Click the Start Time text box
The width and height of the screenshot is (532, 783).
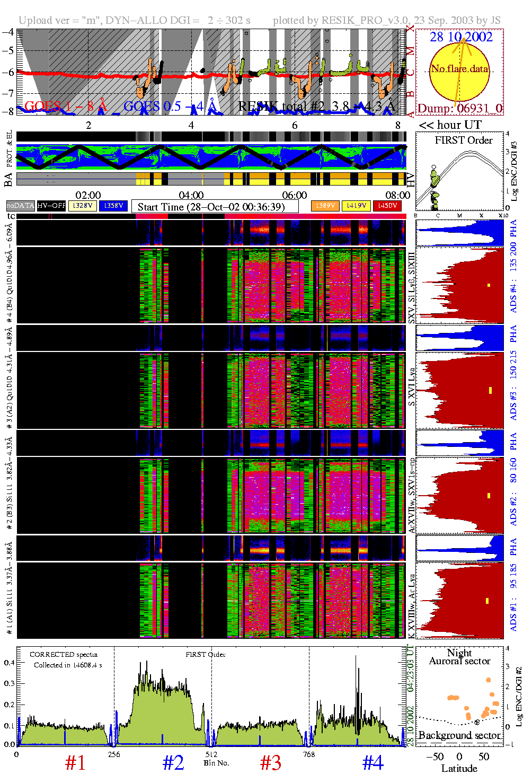[x=215, y=207]
